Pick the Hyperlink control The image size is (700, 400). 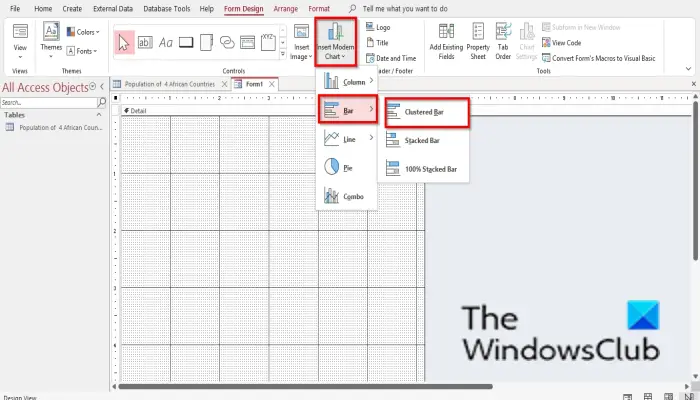pos(227,42)
